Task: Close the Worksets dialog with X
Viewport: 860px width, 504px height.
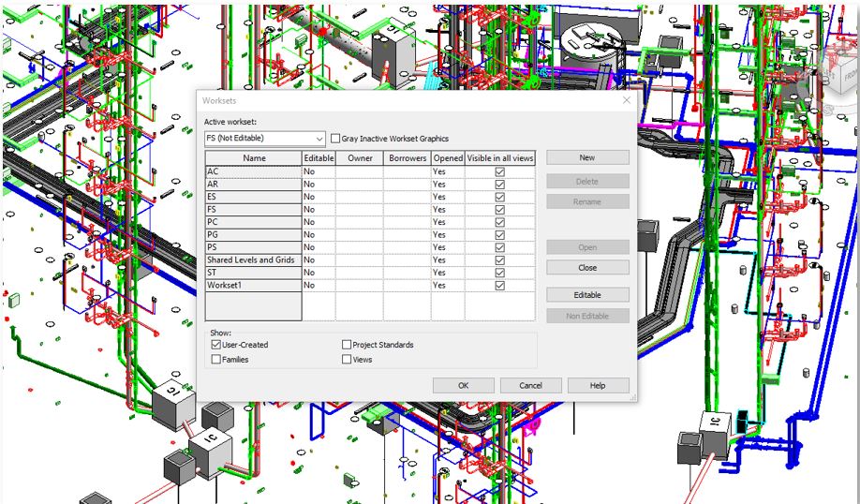Action: 626,99
